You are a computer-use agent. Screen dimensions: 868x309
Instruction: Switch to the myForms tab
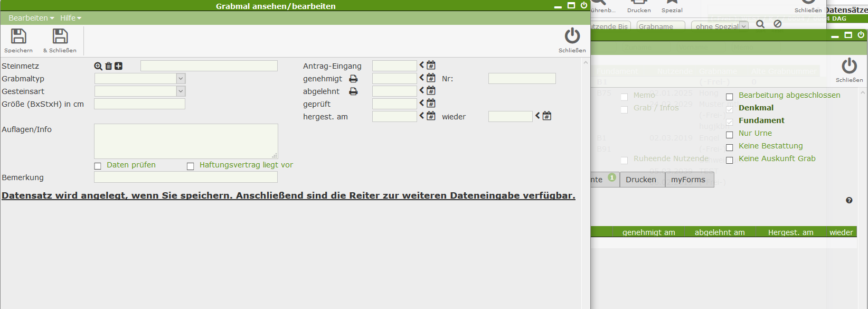688,180
